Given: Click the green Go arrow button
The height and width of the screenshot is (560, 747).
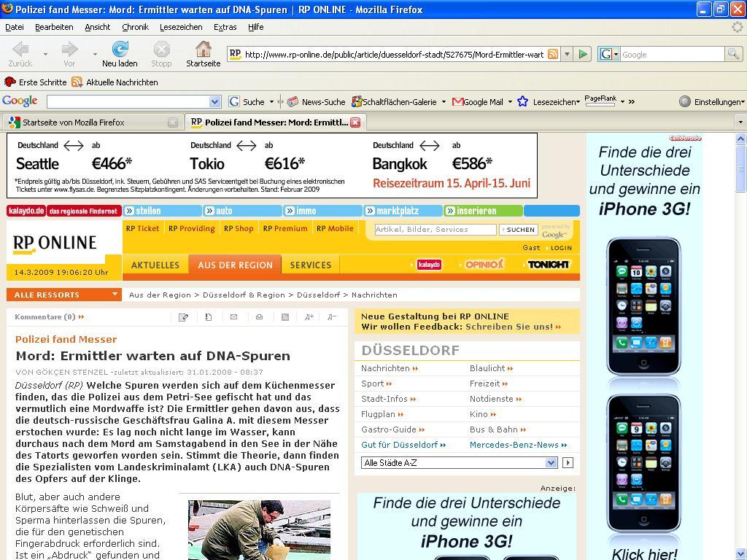Looking at the screenshot, I should [x=583, y=54].
